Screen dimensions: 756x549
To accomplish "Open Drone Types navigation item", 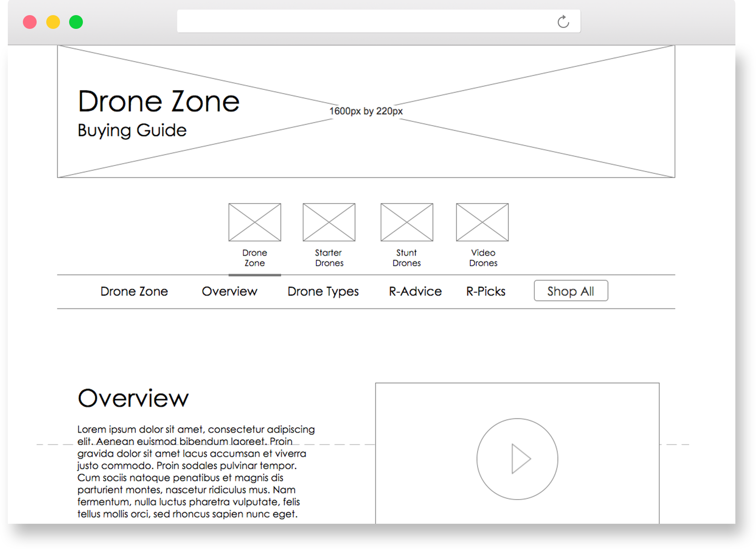I will click(x=323, y=292).
